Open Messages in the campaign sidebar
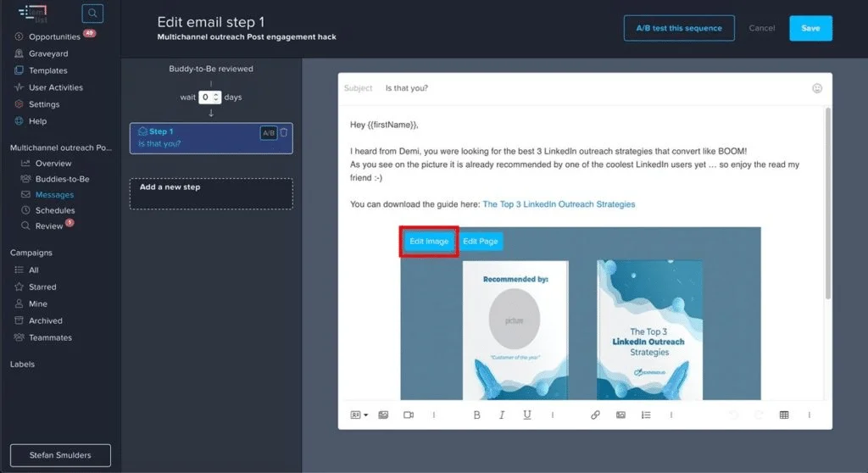This screenshot has height=473, width=868. pyautogui.click(x=54, y=195)
